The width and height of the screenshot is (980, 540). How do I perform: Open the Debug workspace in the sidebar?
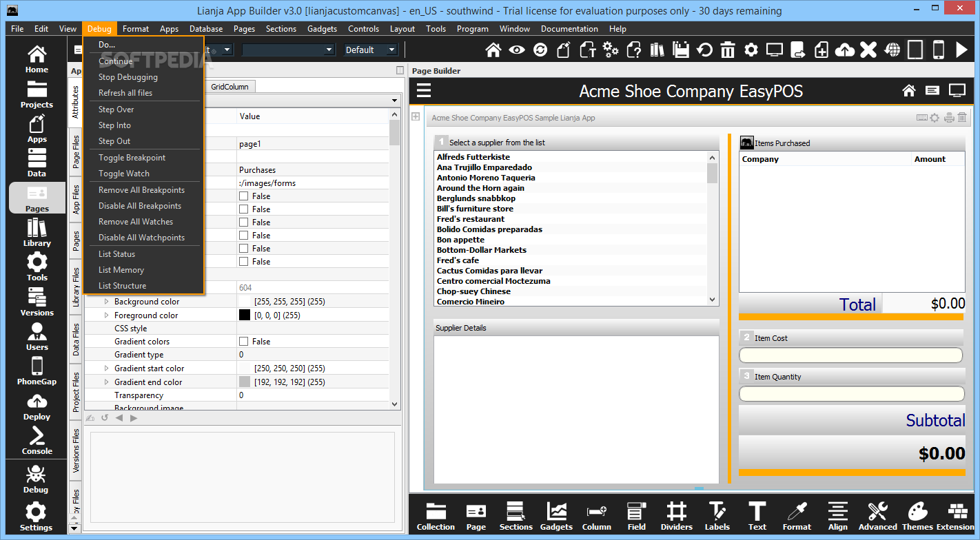click(37, 479)
